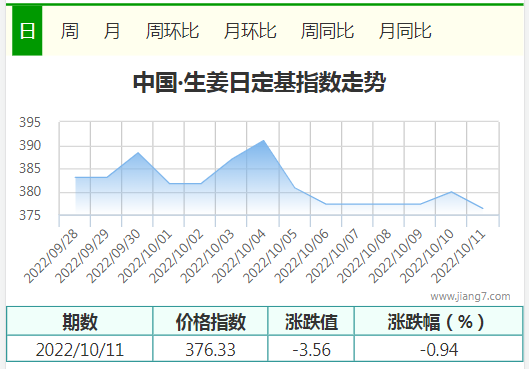Click x-axis date label 2022/10/08

(365, 256)
